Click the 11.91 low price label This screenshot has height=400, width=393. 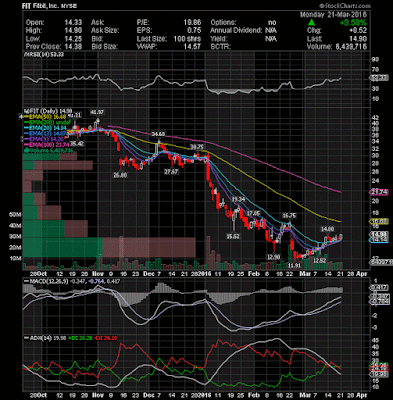(x=294, y=265)
